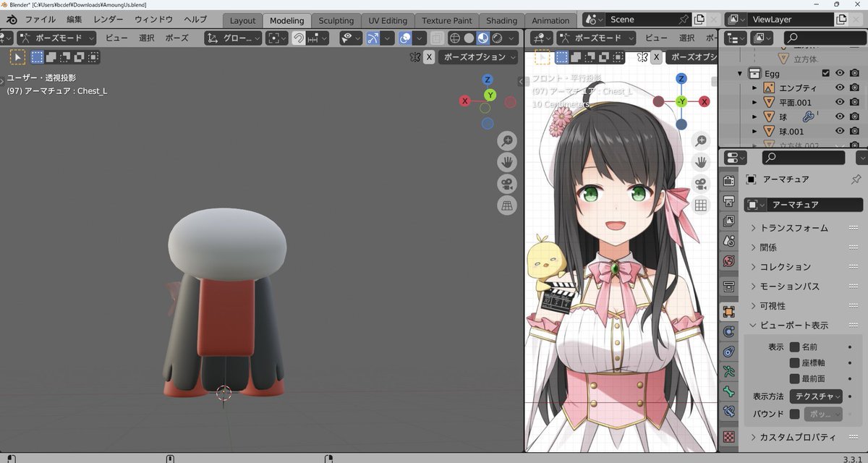This screenshot has width=868, height=463.
Task: Toggle Egg collection exclude checkbox
Action: pos(826,73)
